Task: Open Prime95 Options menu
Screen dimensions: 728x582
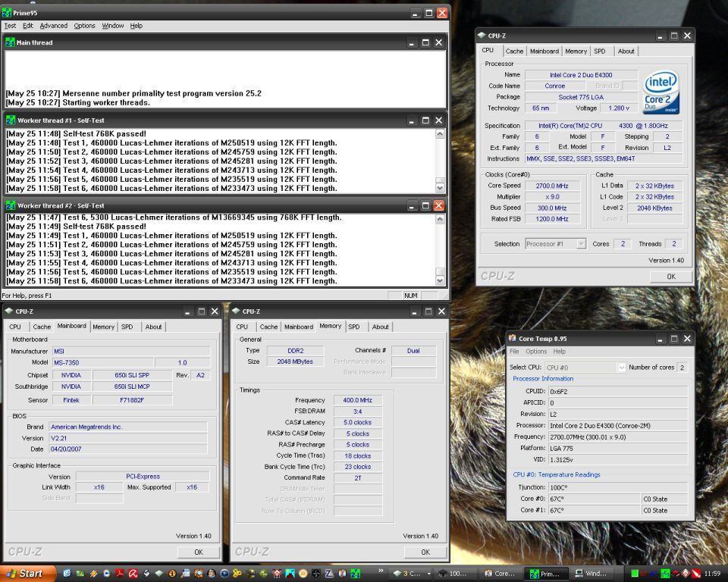Action: pos(84,26)
